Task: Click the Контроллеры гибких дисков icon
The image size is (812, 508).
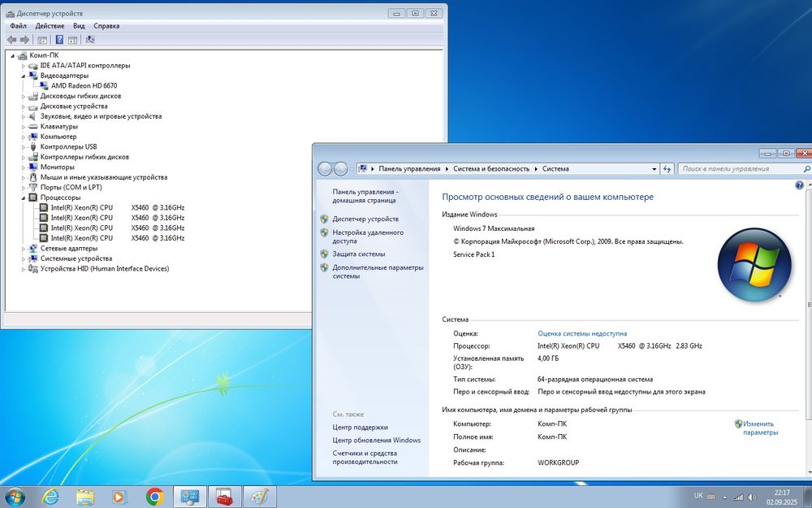Action: (x=33, y=157)
